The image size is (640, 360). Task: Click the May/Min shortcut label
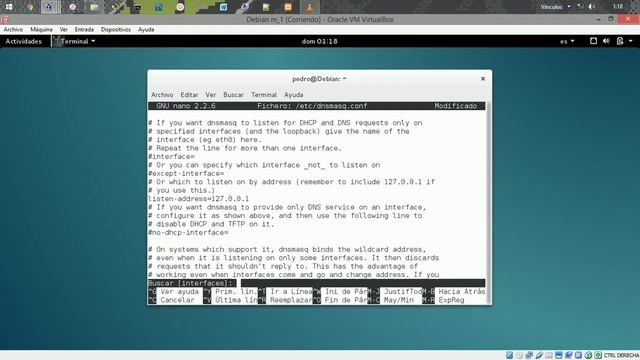tap(399, 300)
